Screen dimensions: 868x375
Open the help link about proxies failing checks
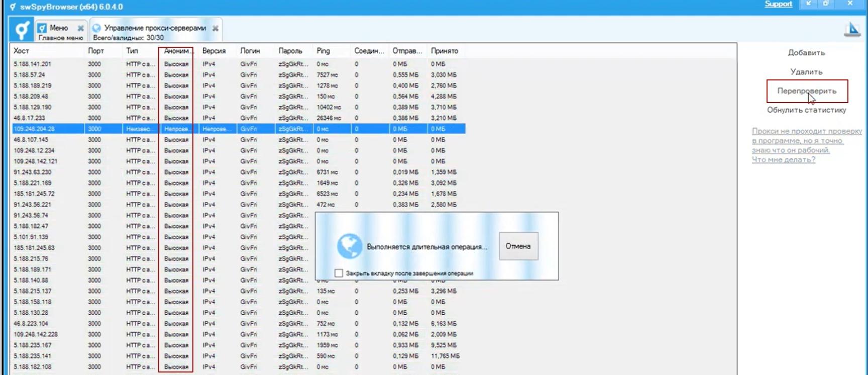[x=807, y=145]
